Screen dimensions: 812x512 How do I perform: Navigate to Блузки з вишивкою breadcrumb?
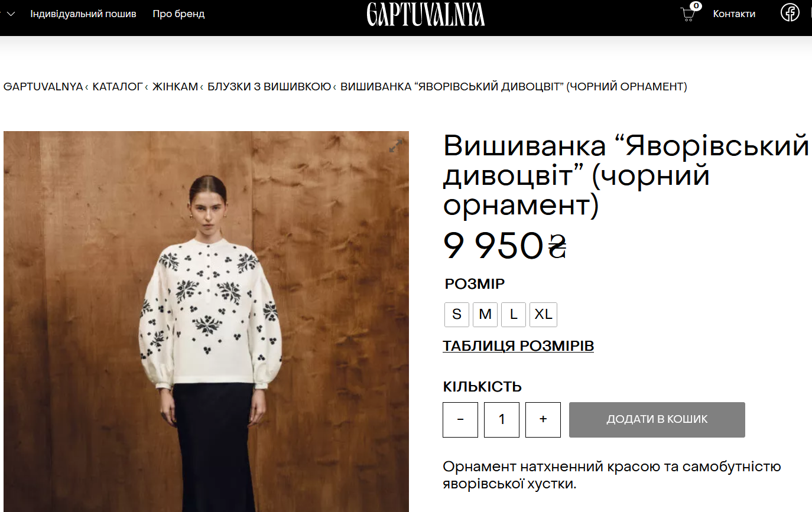click(269, 87)
